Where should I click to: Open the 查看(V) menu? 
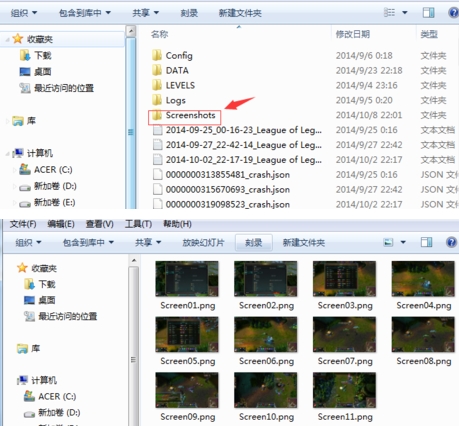coord(100,224)
